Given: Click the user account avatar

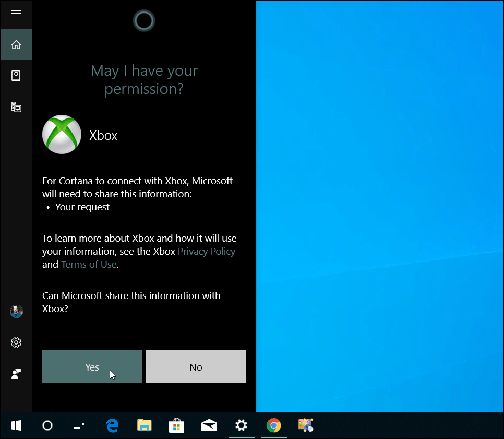Looking at the screenshot, I should (16, 311).
